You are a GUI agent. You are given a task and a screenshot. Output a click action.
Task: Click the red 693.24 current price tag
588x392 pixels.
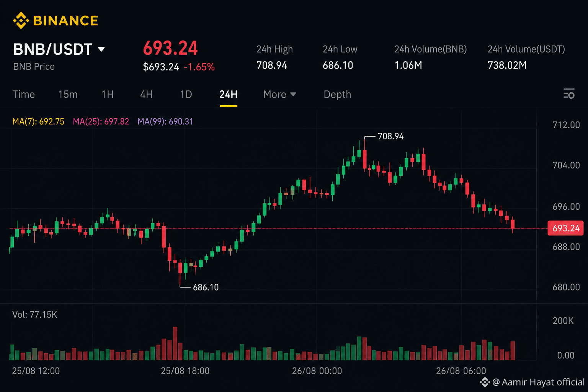[566, 228]
